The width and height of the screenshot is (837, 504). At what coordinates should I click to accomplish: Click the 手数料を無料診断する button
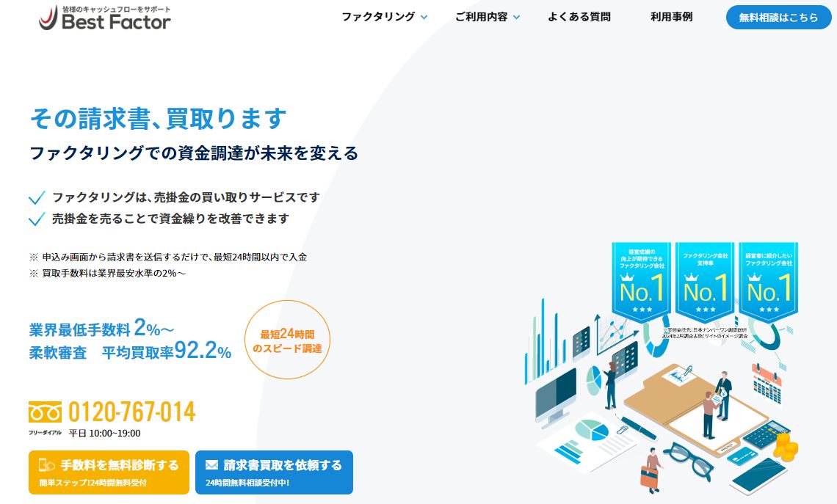109,472
